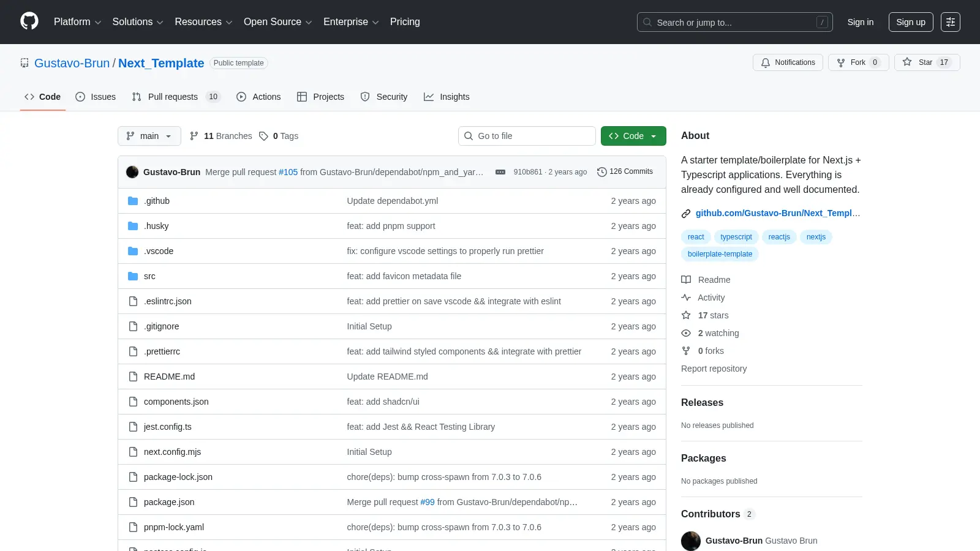Click the magnifier icon in the search box

647,22
